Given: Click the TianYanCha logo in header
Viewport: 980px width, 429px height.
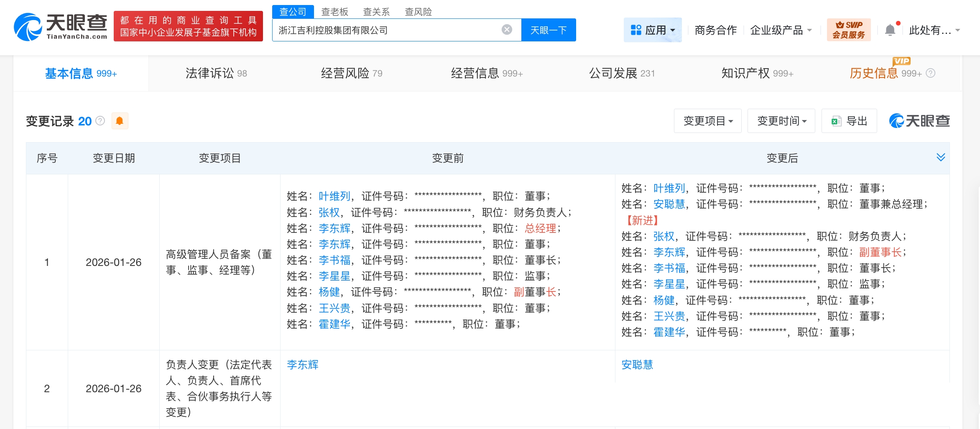Looking at the screenshot, I should click(x=61, y=27).
